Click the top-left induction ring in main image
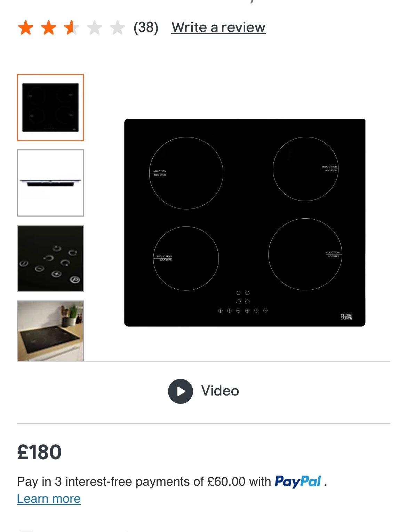Image resolution: width=407 pixels, height=532 pixels. 186,173
